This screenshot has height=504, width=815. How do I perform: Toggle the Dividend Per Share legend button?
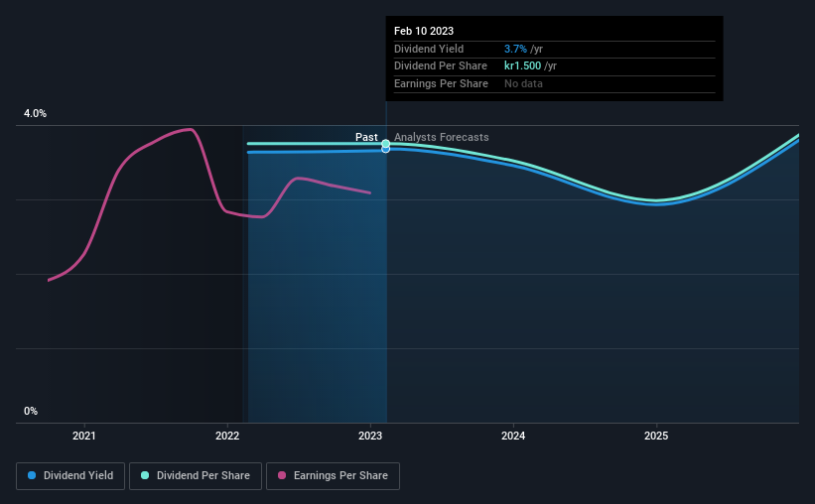pyautogui.click(x=196, y=476)
